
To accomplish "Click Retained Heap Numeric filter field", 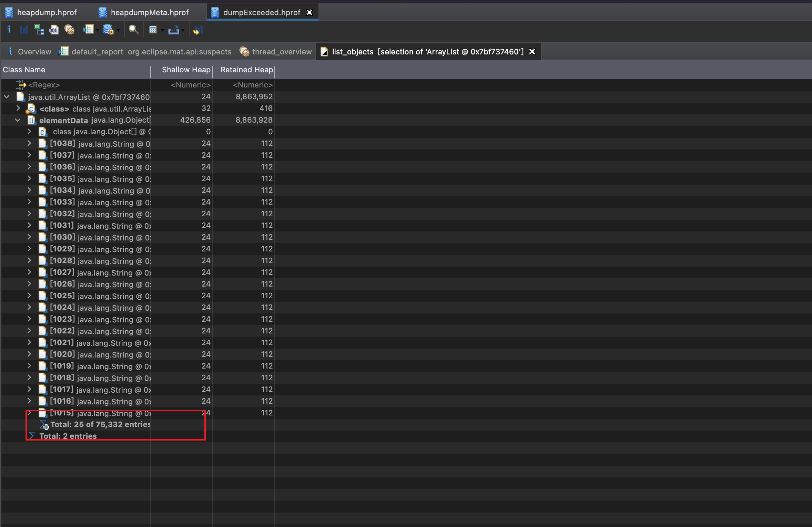I will click(253, 85).
